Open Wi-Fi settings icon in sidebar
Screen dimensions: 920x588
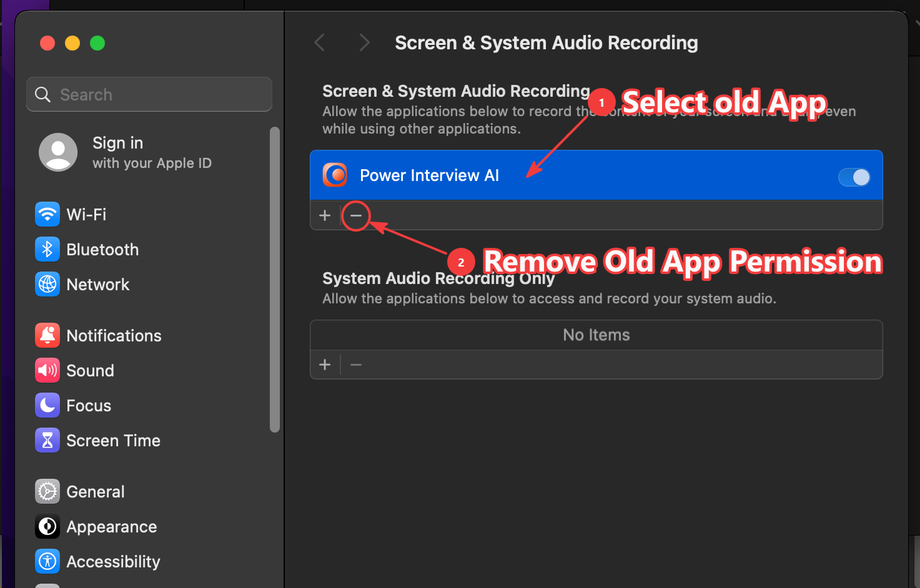tap(47, 215)
